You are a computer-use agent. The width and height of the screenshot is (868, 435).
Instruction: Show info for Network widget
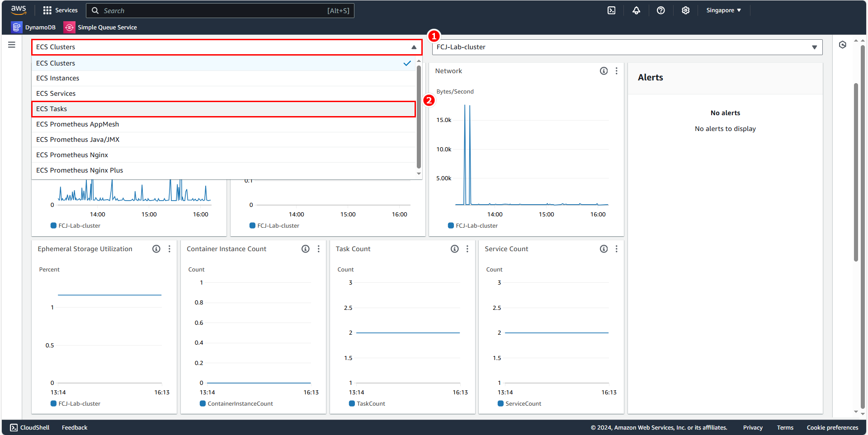pos(604,71)
